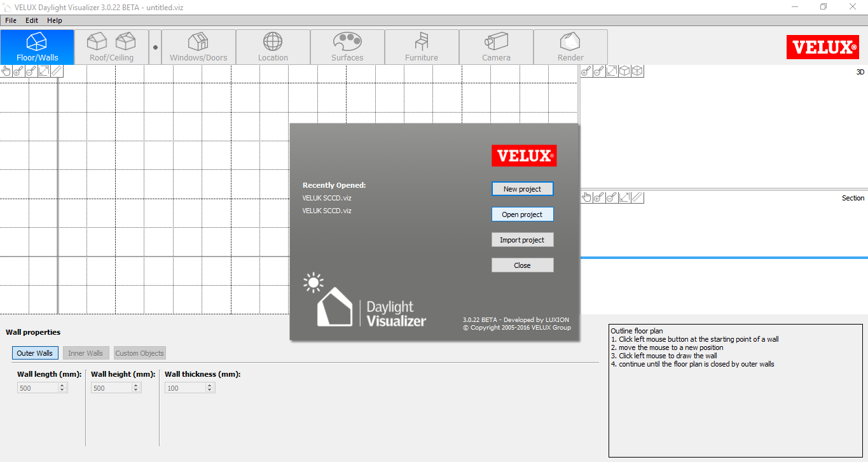Increase Wall length using stepper up arrow

pos(62,385)
